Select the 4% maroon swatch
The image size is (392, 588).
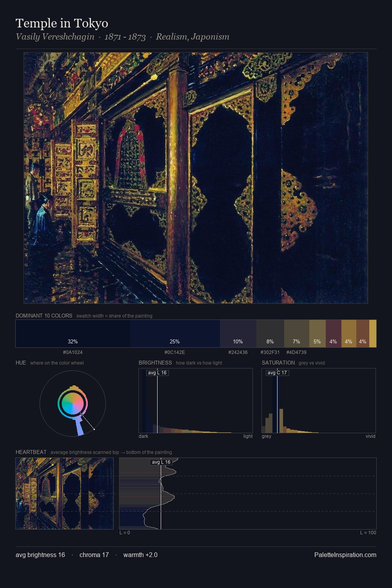click(x=334, y=334)
